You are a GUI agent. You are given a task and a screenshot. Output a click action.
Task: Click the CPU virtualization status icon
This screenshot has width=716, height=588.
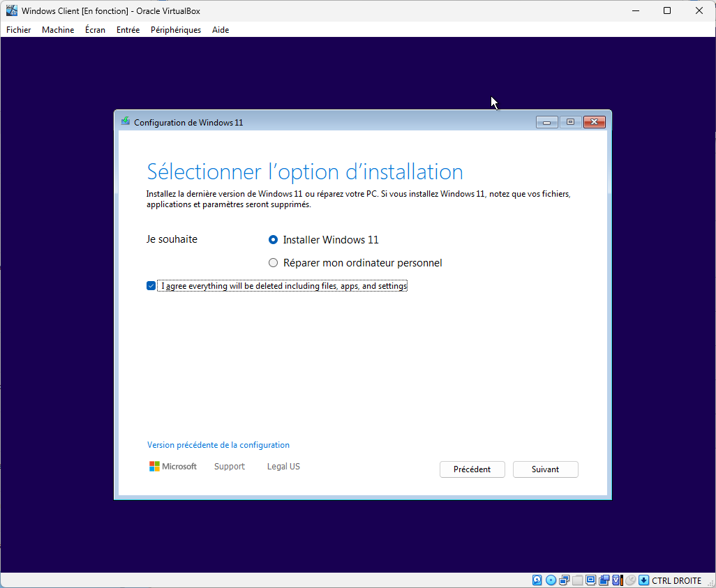(x=618, y=580)
